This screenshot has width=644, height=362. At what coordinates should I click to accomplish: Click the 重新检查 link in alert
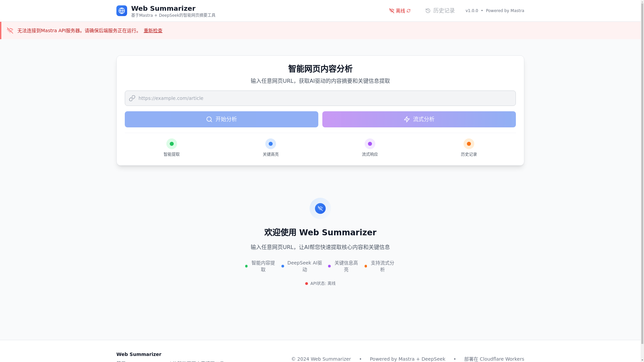coord(153,31)
